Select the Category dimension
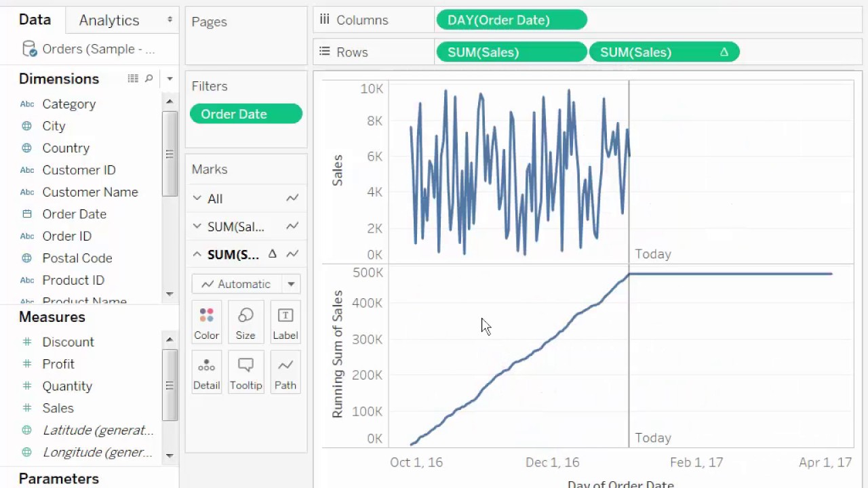Screen dimensions: 868x488 [x=68, y=104]
